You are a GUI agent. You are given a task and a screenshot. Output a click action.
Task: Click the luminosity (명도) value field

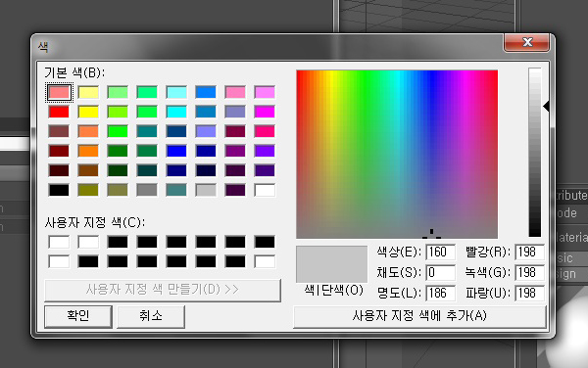(x=440, y=293)
